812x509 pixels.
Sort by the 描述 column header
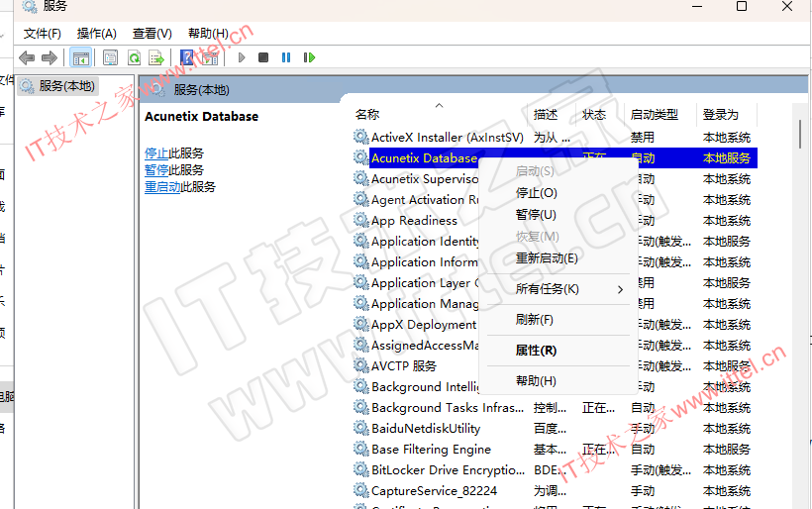pos(546,115)
